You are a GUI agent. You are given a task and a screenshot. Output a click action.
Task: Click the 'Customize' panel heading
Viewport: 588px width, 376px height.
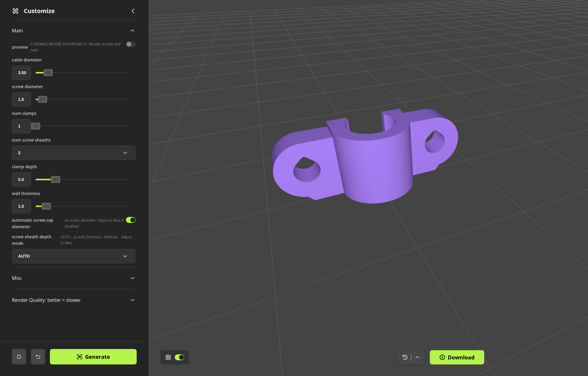(x=39, y=11)
